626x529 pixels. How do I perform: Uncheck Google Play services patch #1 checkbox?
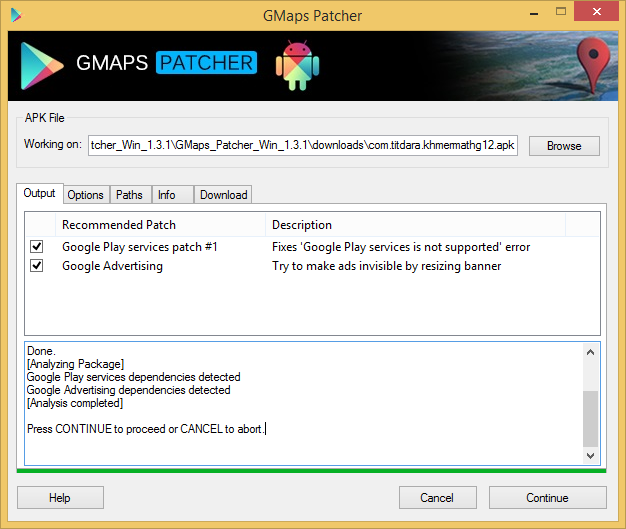(x=37, y=247)
